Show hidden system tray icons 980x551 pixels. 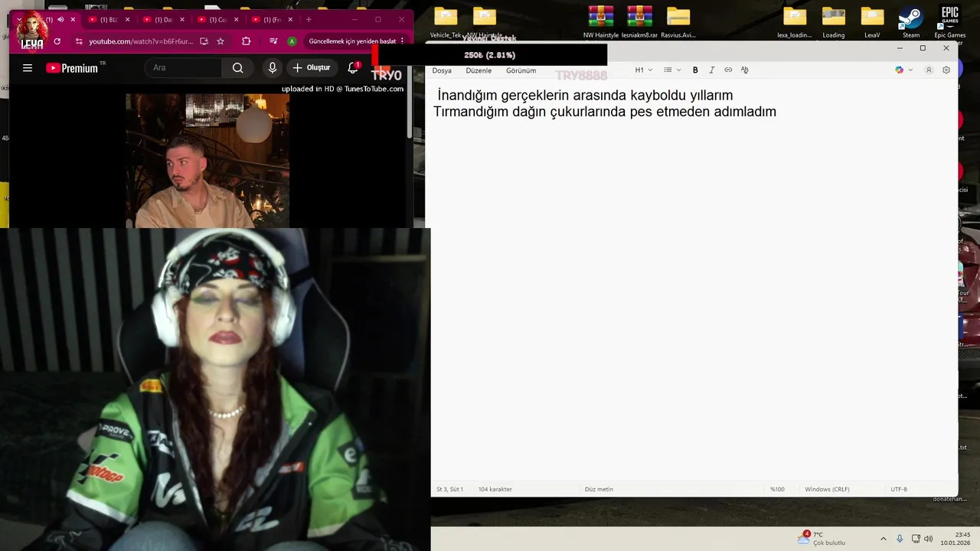(883, 539)
